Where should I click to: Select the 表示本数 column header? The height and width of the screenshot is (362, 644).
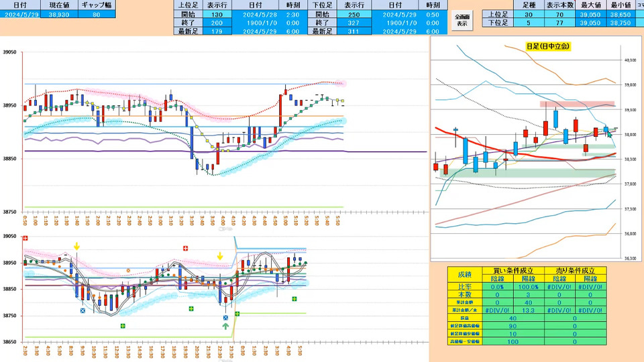(x=559, y=5)
